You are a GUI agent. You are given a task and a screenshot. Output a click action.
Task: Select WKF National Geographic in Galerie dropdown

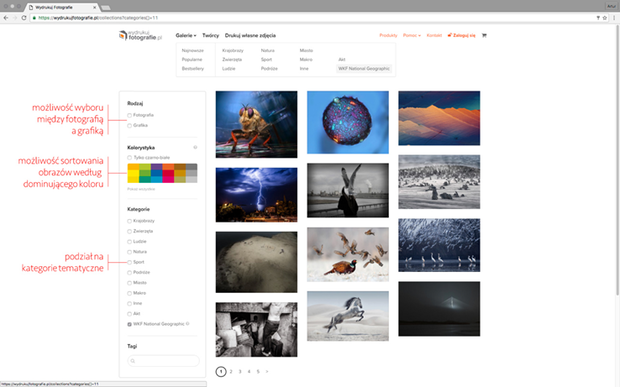[x=364, y=68]
